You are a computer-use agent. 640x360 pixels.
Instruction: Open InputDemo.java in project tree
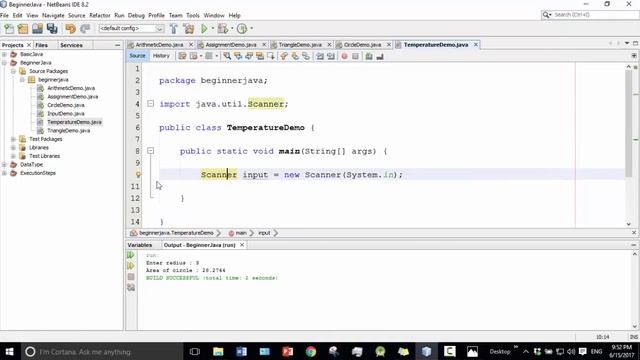tap(66, 113)
